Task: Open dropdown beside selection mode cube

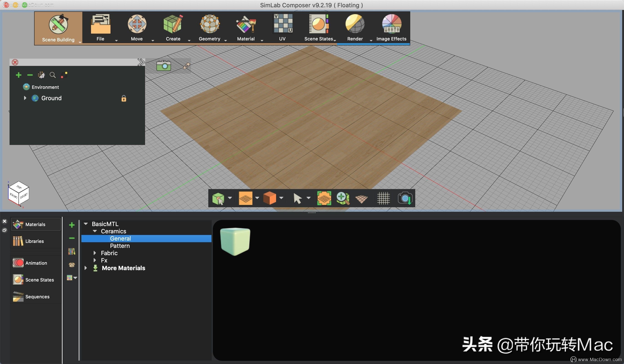Action: pyautogui.click(x=230, y=198)
